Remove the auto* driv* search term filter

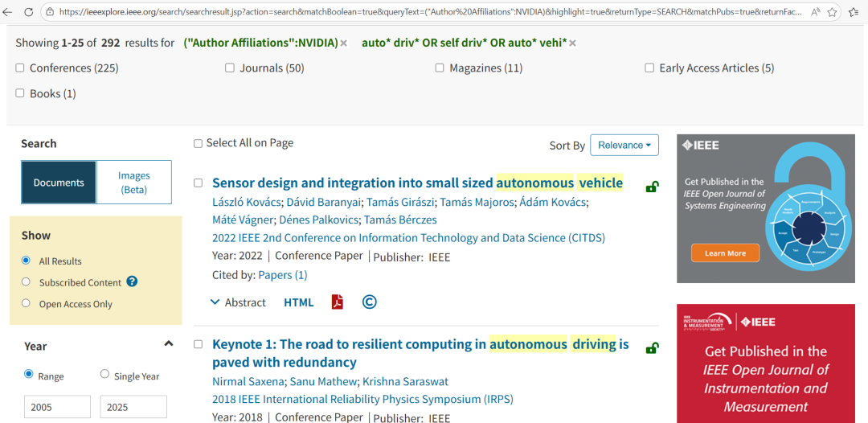pos(572,43)
